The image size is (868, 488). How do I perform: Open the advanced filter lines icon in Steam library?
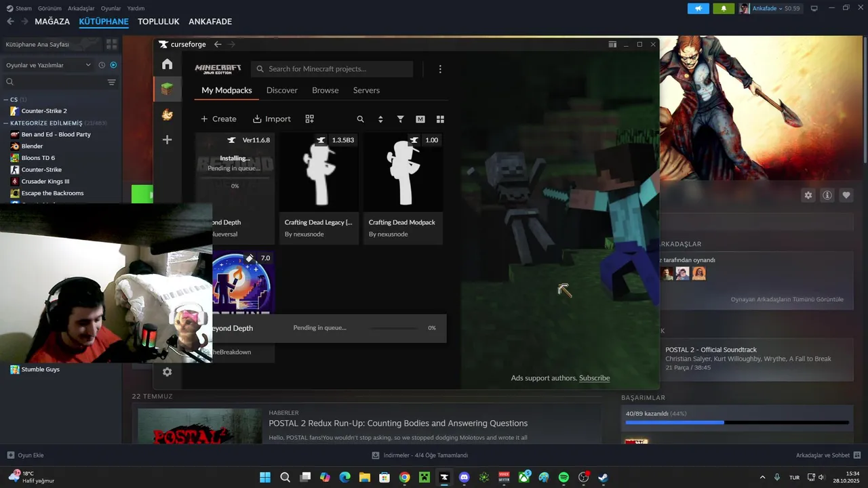[x=112, y=82]
